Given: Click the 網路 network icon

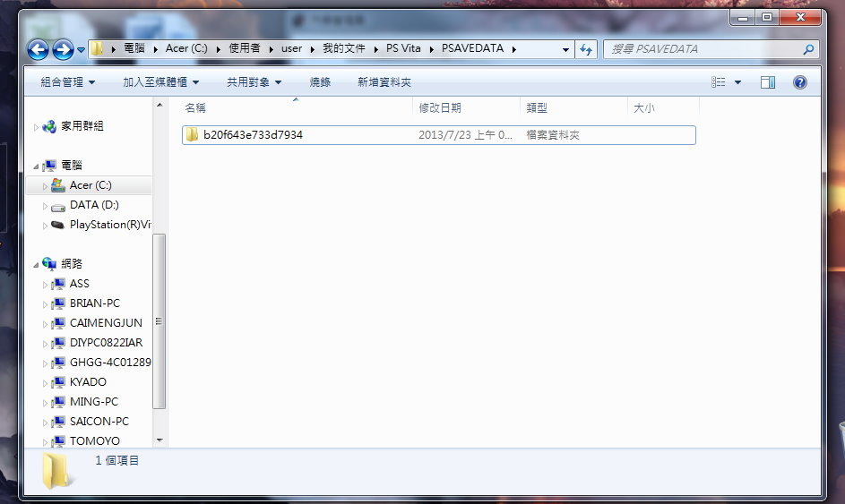Looking at the screenshot, I should click(x=49, y=263).
